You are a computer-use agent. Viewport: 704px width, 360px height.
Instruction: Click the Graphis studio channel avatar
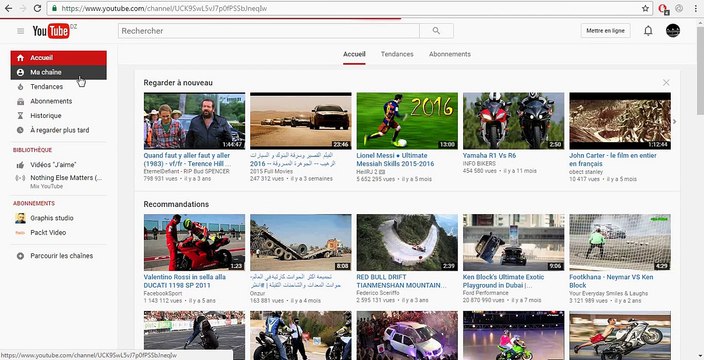(x=20, y=218)
